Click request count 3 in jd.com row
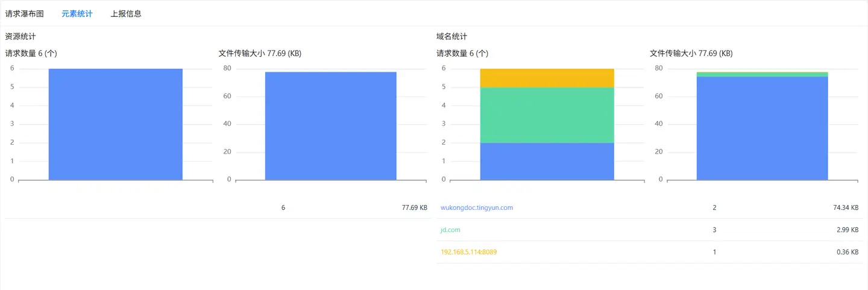This screenshot has width=868, height=290. tap(714, 230)
